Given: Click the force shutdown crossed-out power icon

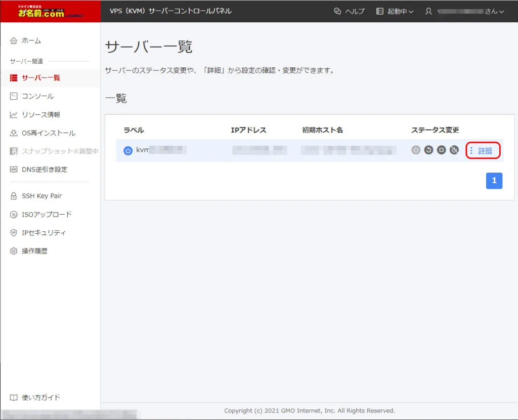Looking at the screenshot, I should tap(454, 150).
